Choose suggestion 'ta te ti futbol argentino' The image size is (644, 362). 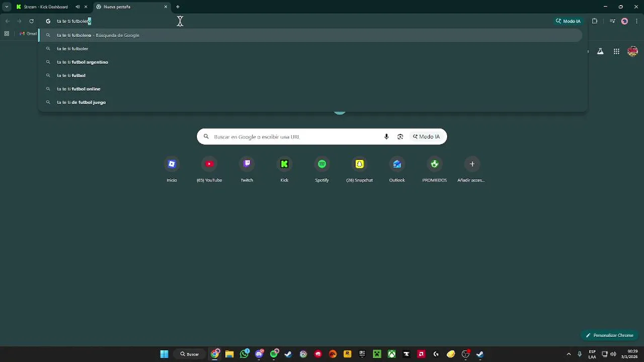click(310, 62)
